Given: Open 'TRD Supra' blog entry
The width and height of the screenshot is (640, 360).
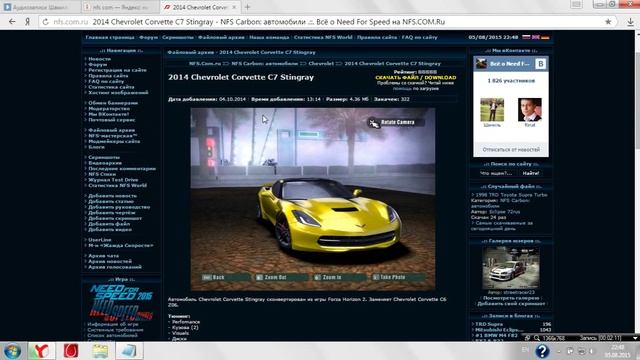Looking at the screenshot, I should pos(489,324).
